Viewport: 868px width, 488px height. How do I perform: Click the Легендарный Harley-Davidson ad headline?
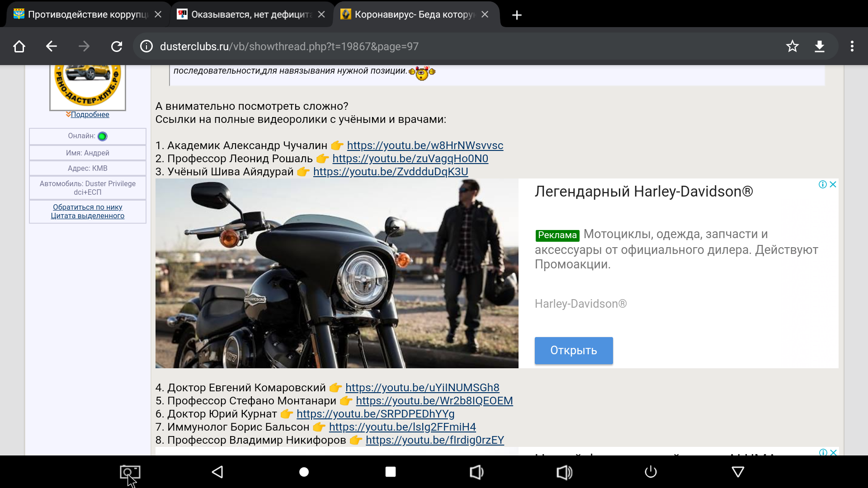pyautogui.click(x=644, y=191)
